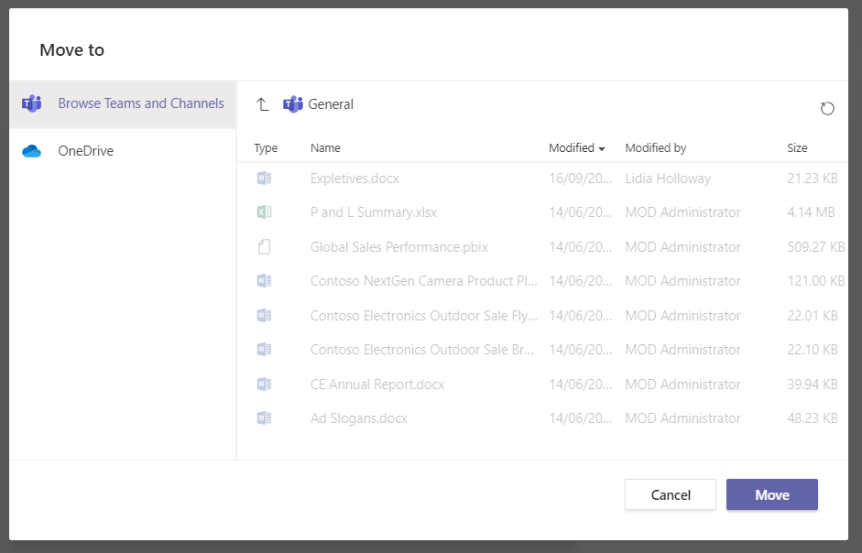The height and width of the screenshot is (553, 862).
Task: Click file icon for Global Sales Performance.pbix
Action: tap(264, 247)
